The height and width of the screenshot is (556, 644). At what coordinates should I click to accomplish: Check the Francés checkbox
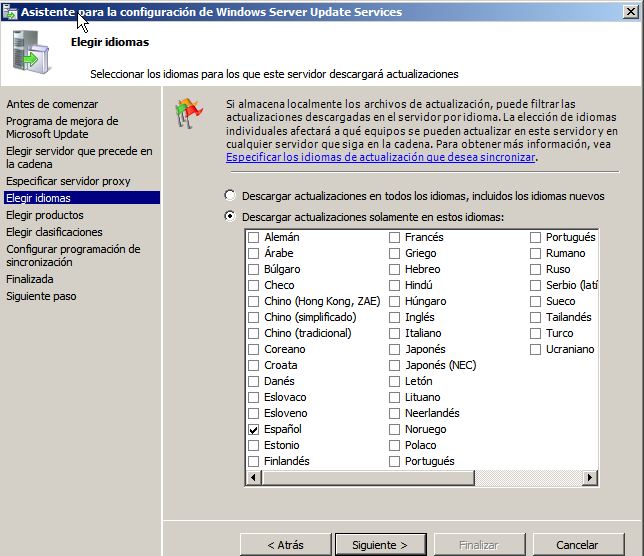coord(394,237)
